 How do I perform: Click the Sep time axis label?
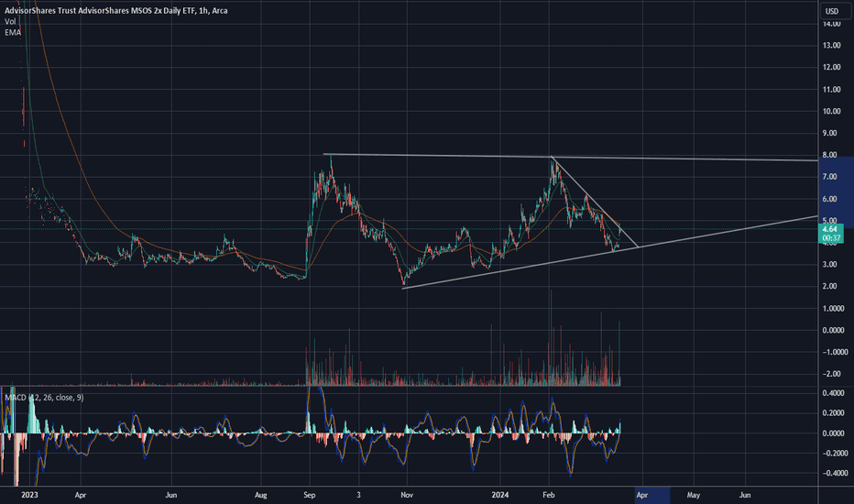click(310, 495)
